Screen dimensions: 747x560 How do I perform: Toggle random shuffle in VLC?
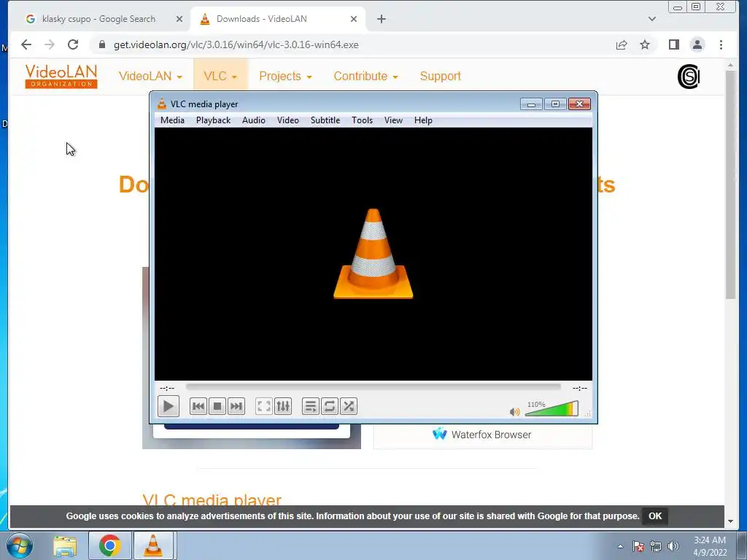349,406
